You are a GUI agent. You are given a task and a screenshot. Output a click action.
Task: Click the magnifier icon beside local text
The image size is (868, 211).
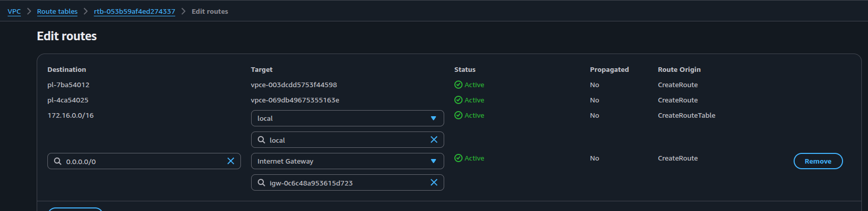point(261,140)
